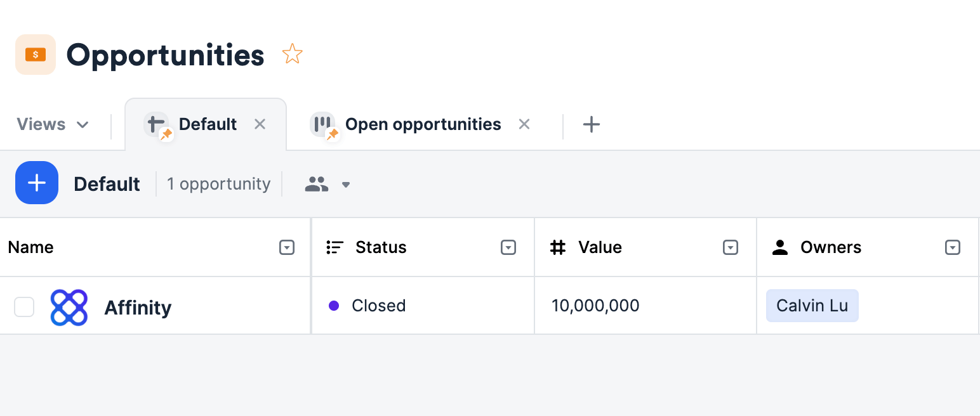Select the Default view tab
Screen dimensions: 980x416
[208, 124]
